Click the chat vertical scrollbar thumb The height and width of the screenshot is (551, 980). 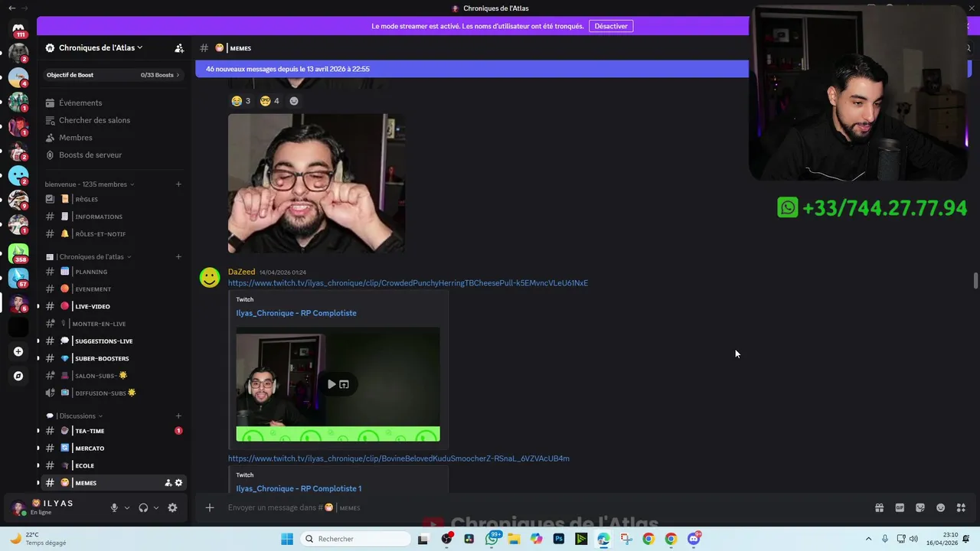click(975, 281)
